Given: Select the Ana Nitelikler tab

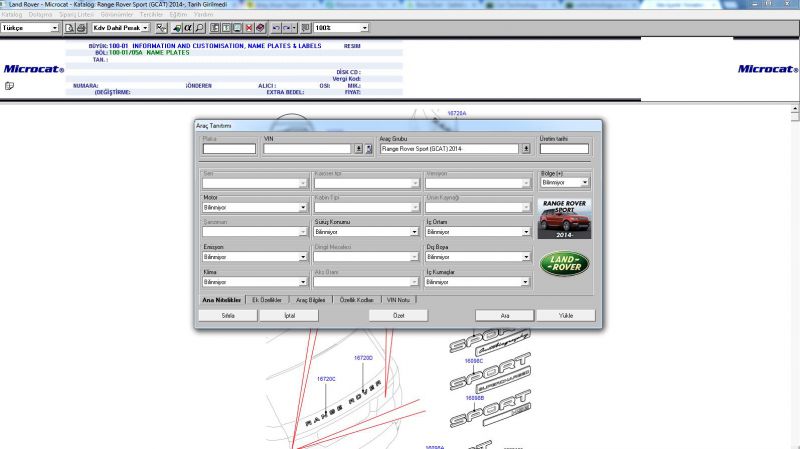Looking at the screenshot, I should 221,300.
